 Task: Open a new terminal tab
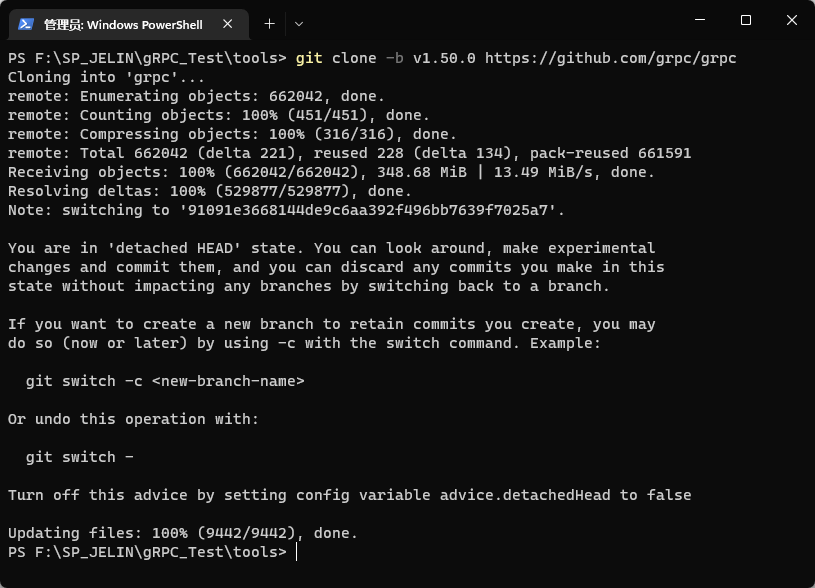coord(269,24)
